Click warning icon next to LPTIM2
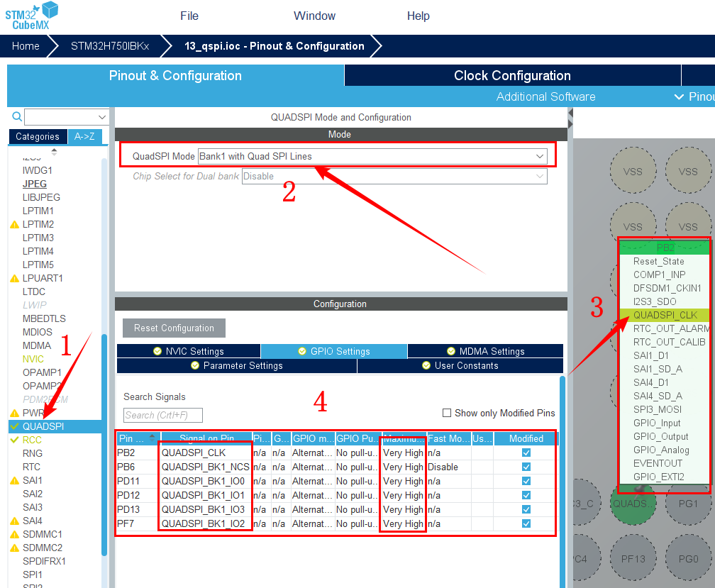 pyautogui.click(x=13, y=224)
